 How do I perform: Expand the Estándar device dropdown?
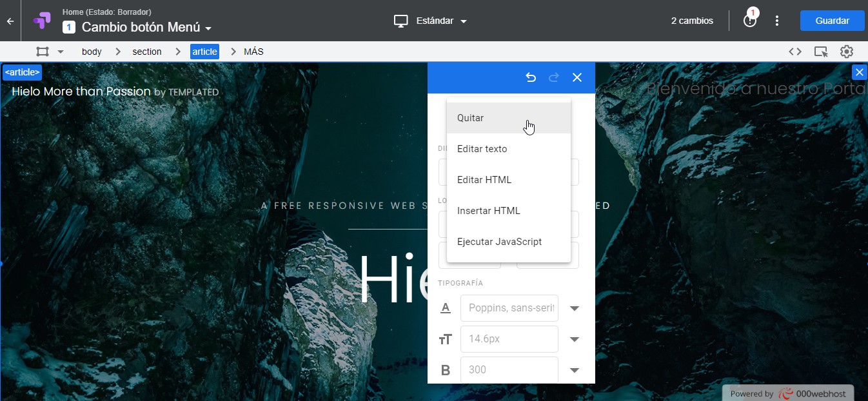[430, 21]
